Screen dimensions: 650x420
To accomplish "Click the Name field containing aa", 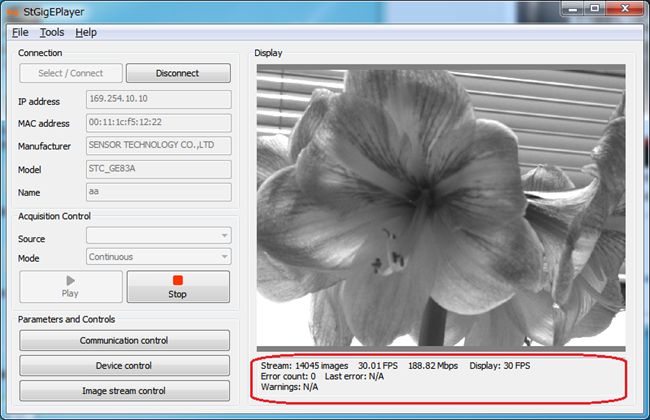I will click(158, 192).
